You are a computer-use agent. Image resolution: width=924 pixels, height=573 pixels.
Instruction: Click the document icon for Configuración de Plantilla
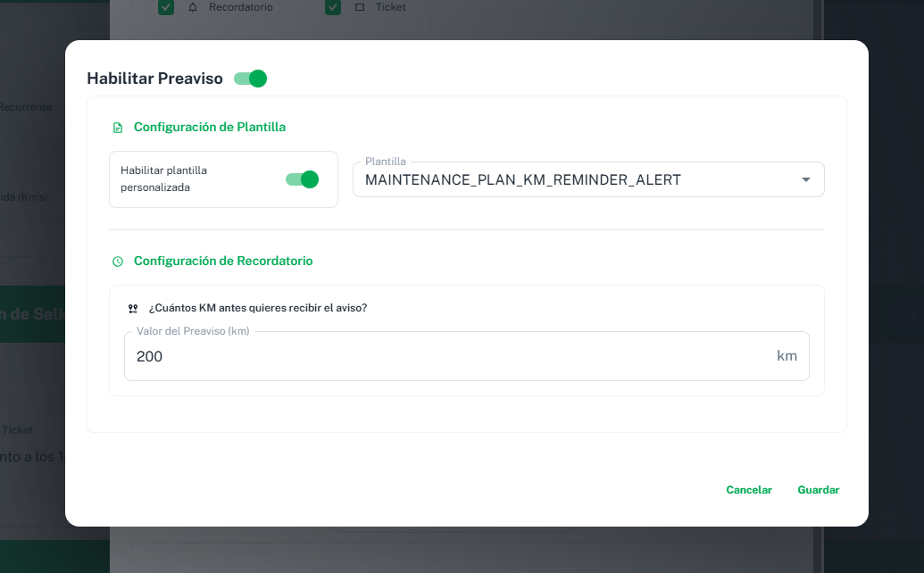[118, 128]
